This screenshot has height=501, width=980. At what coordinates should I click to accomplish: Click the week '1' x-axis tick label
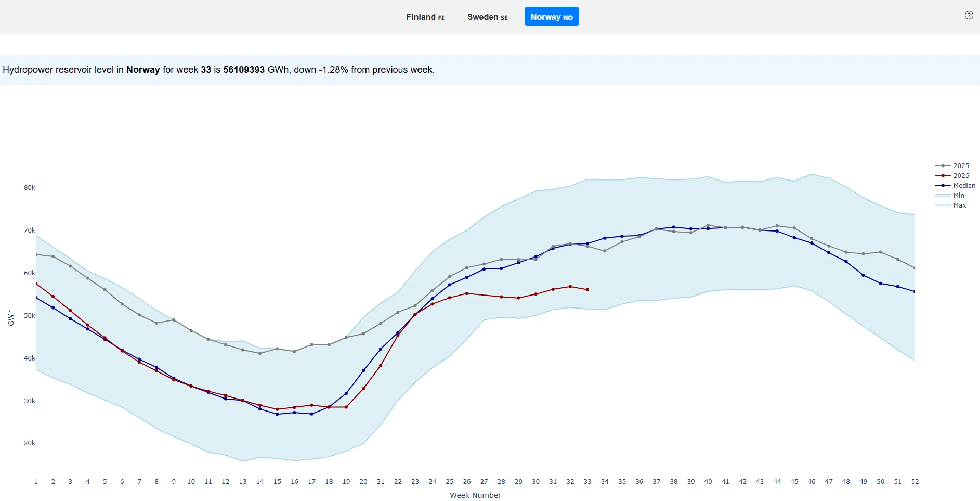pyautogui.click(x=36, y=482)
